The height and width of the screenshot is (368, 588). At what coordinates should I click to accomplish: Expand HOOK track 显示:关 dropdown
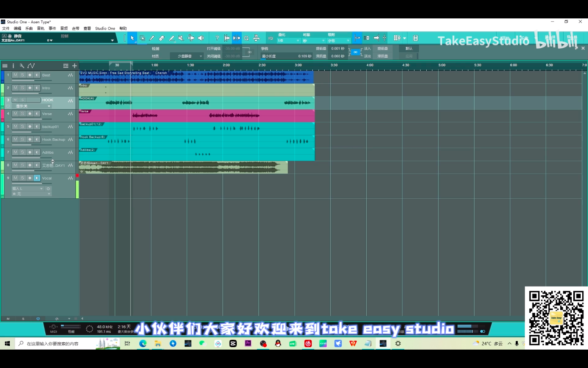(31, 106)
